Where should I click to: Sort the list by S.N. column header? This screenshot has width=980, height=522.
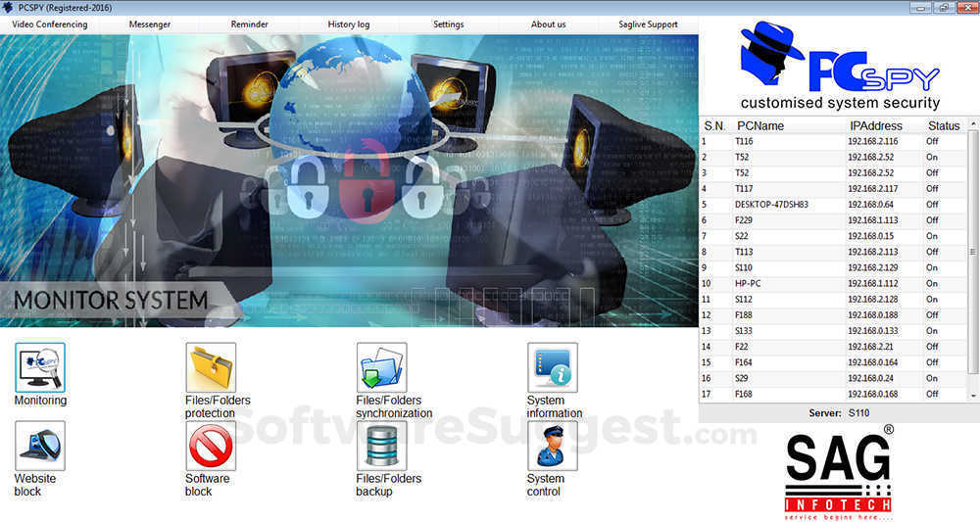coord(715,125)
